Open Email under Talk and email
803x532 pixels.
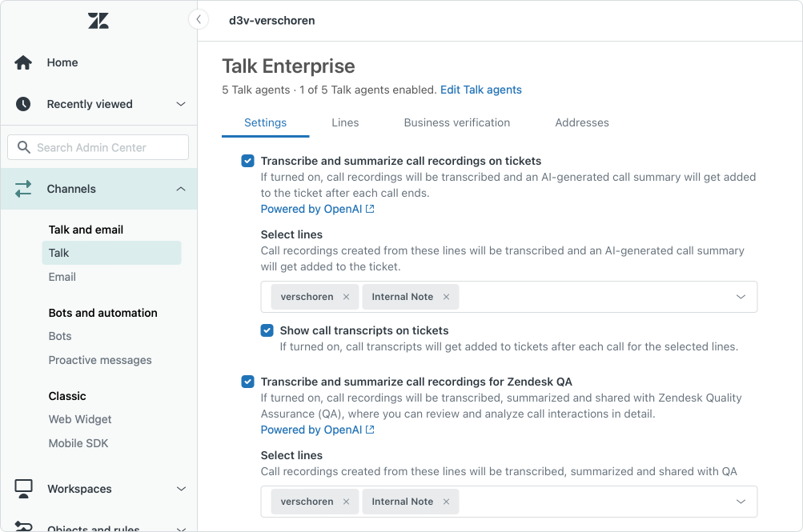coord(62,277)
